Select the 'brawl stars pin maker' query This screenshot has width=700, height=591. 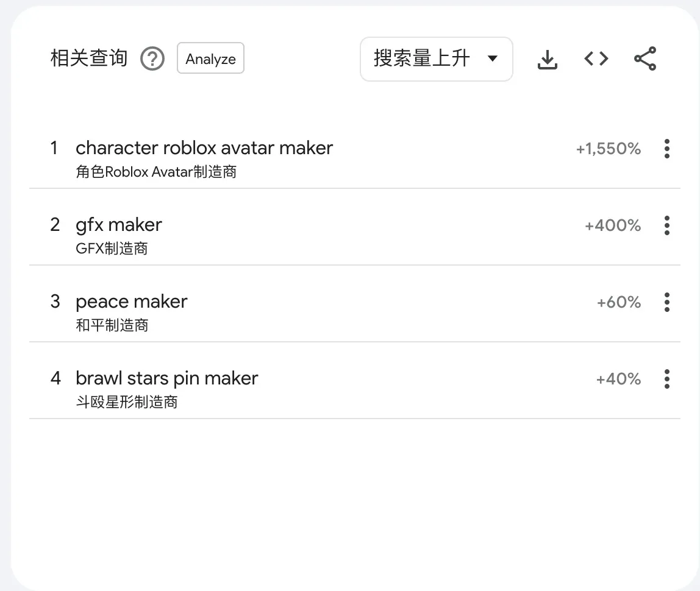point(166,378)
